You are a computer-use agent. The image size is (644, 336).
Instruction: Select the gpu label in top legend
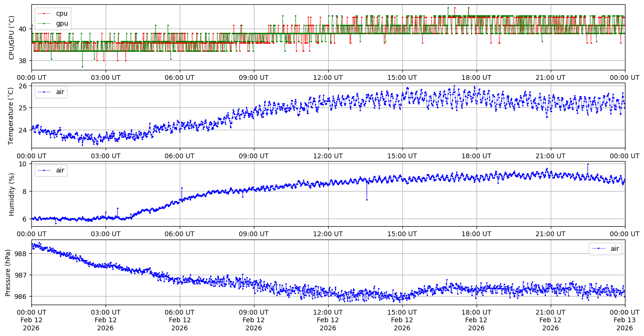(x=62, y=23)
